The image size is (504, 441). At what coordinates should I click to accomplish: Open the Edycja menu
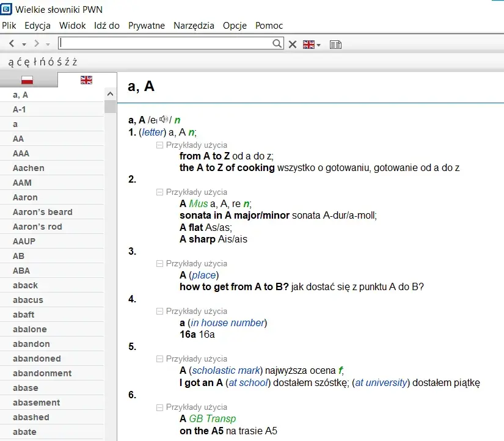pyautogui.click(x=38, y=26)
